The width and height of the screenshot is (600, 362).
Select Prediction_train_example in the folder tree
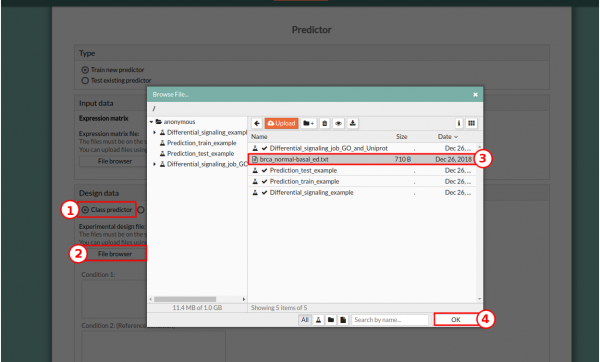202,143
